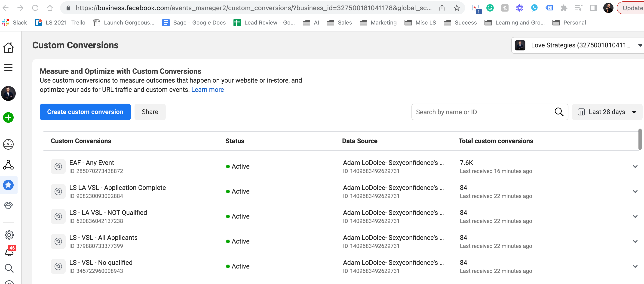This screenshot has height=284, width=644.
Task: Click the star icon beside LS - LA VSL - NOT Qualified
Action: click(58, 216)
